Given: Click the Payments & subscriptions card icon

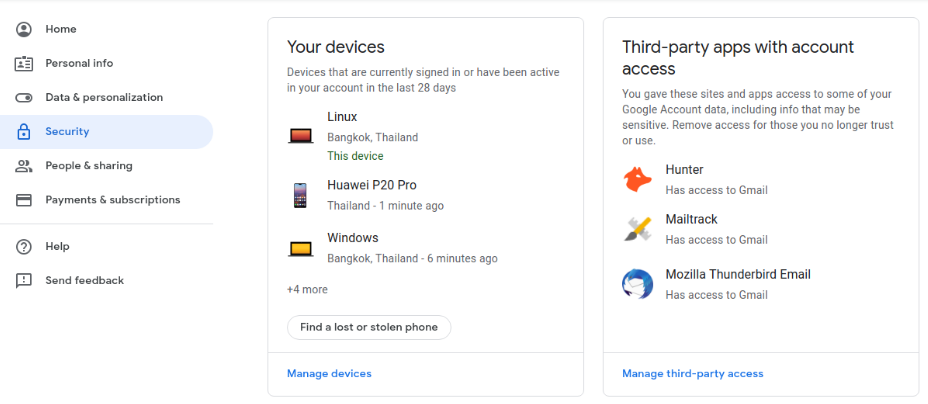Looking at the screenshot, I should coord(24,200).
